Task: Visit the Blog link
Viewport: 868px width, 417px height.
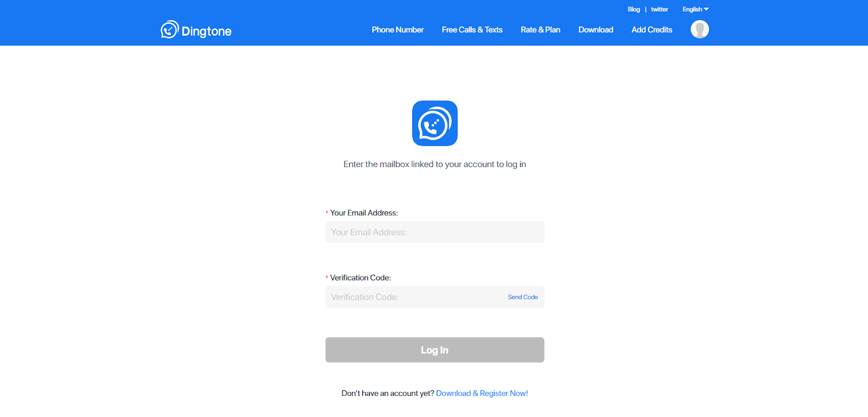Action: [634, 9]
